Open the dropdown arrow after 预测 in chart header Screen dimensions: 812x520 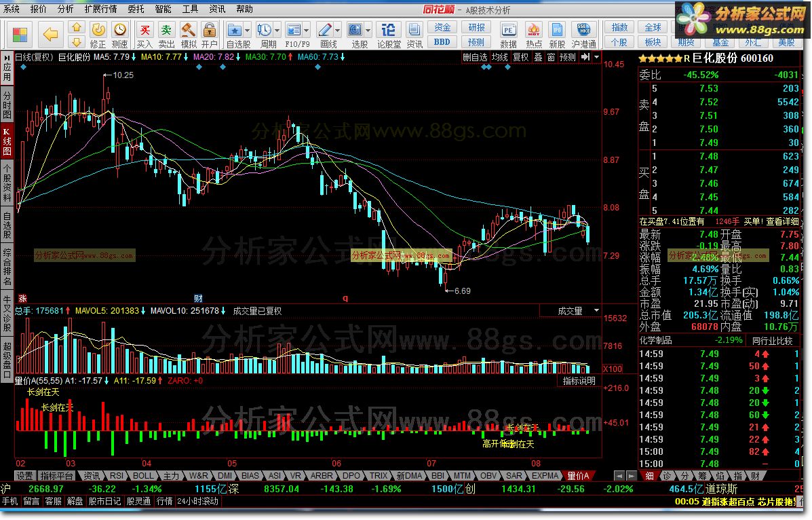tap(596, 57)
